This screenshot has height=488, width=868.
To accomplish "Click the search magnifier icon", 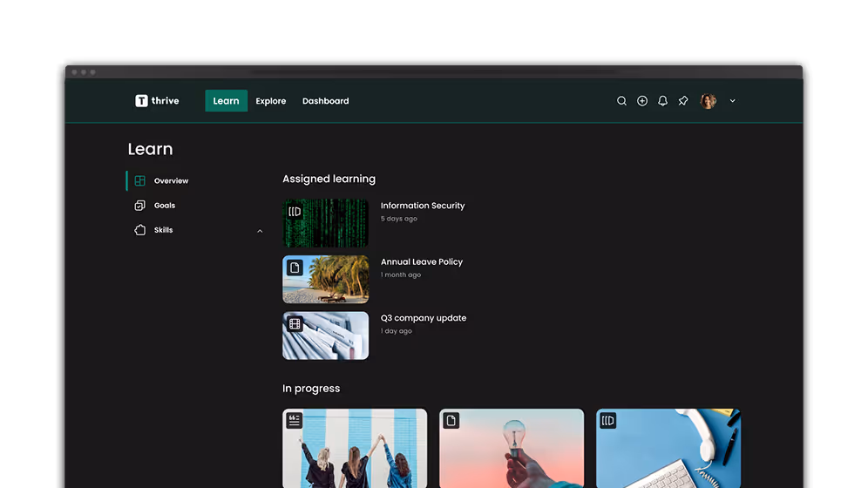I will (x=621, y=101).
